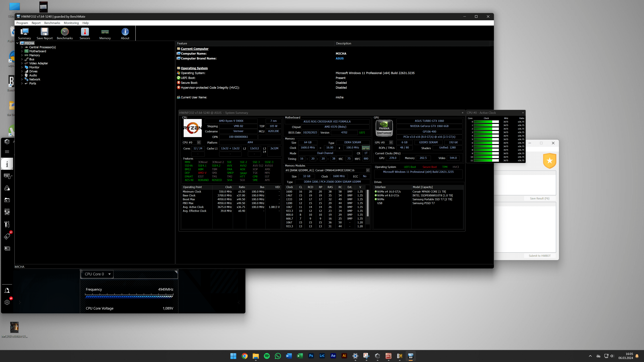This screenshot has width=644, height=362.
Task: Open Adobe Lightroom Classic in taskbar
Action: point(322,356)
